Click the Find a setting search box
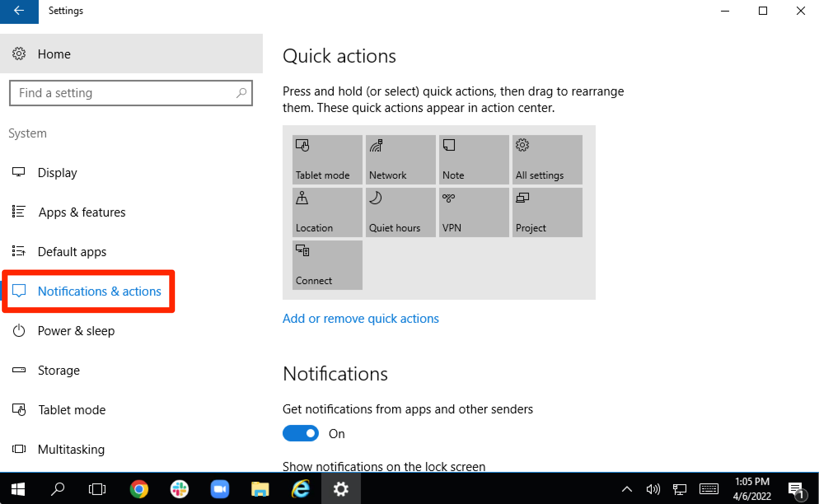Screen dimensions: 819x504 pyautogui.click(x=131, y=93)
